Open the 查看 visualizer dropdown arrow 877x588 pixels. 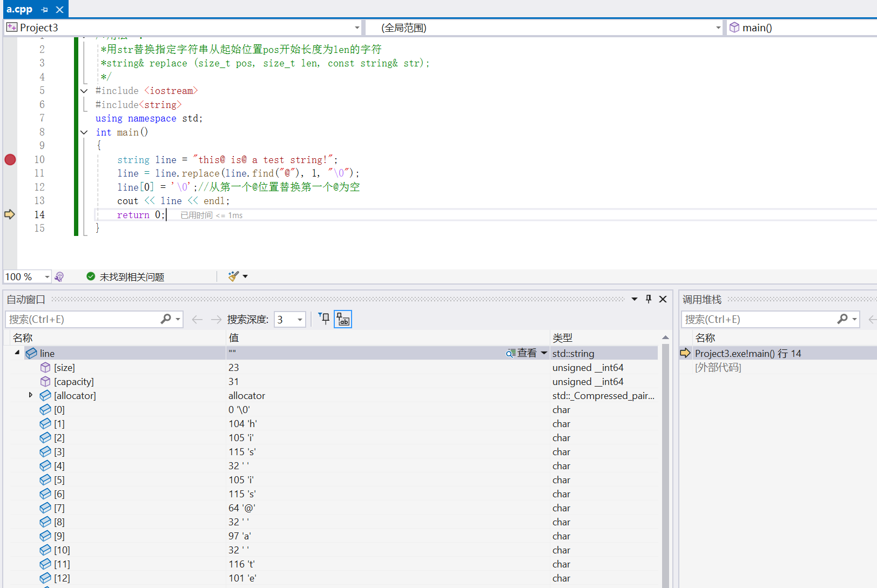click(544, 353)
